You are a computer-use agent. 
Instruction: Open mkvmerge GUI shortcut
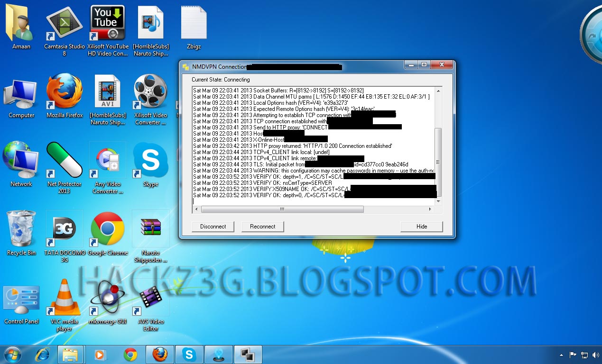108,302
